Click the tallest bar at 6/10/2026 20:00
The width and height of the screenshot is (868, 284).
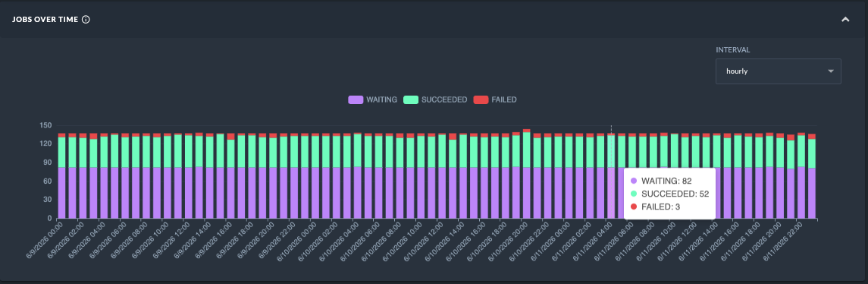pyautogui.click(x=526, y=174)
